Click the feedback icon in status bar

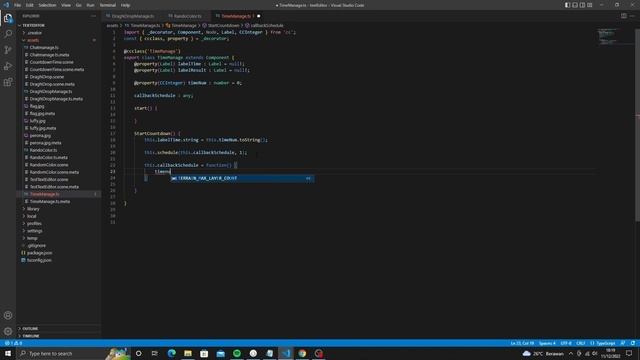tap(623, 343)
